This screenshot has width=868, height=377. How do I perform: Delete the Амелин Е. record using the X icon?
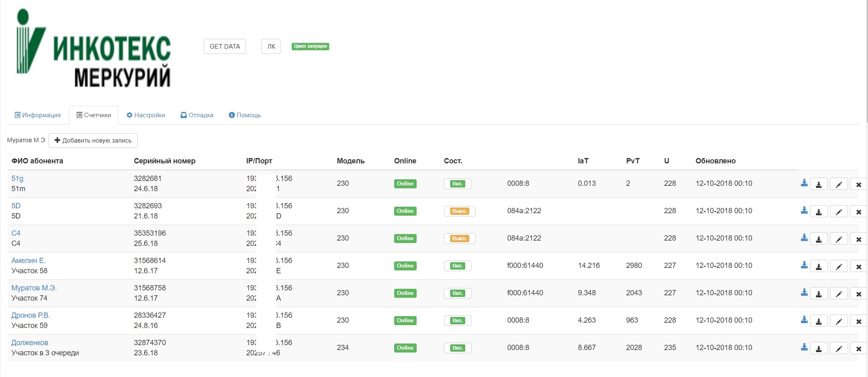point(858,266)
